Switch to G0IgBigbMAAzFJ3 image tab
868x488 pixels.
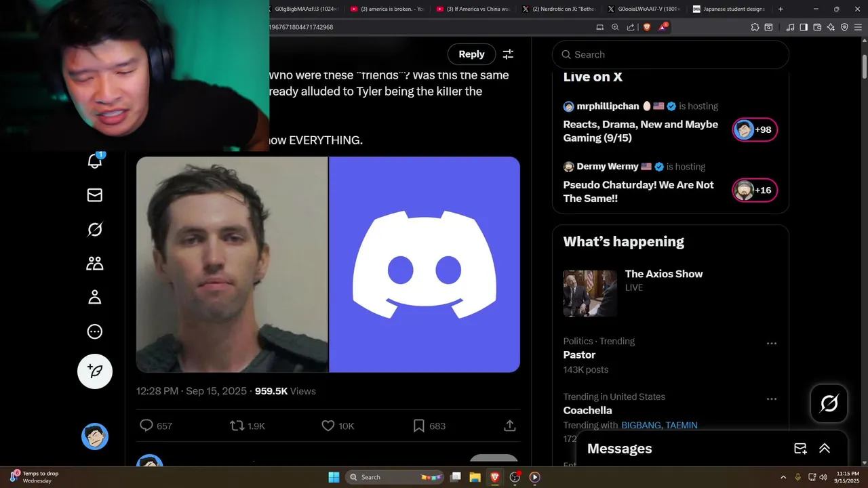click(304, 9)
